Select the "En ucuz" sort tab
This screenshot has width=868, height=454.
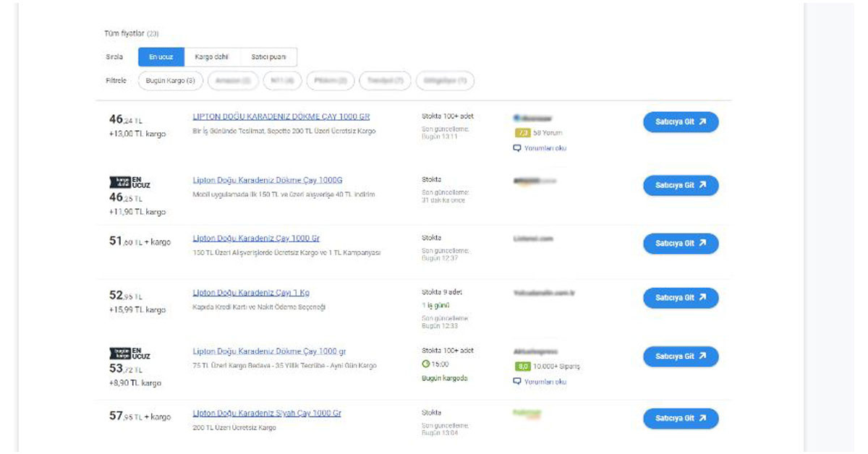161,57
